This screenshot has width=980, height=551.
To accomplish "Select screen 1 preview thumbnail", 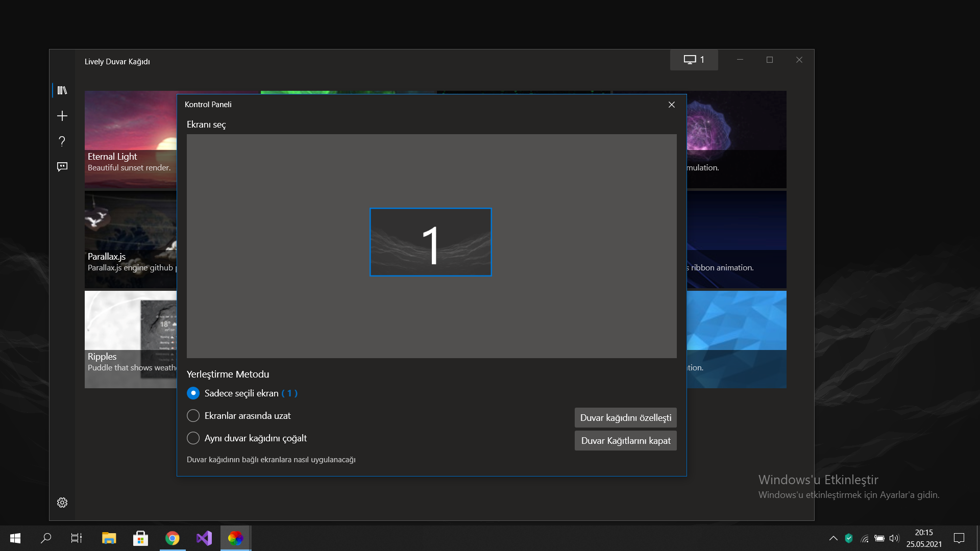I will 430,242.
